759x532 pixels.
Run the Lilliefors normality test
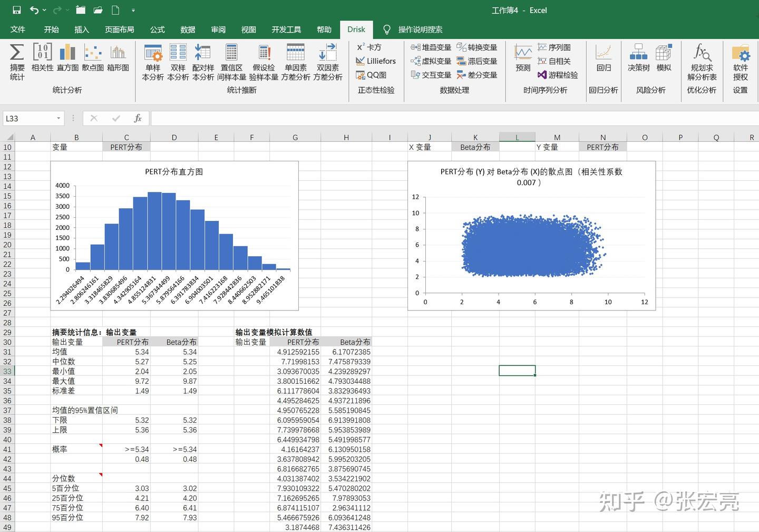click(x=376, y=61)
